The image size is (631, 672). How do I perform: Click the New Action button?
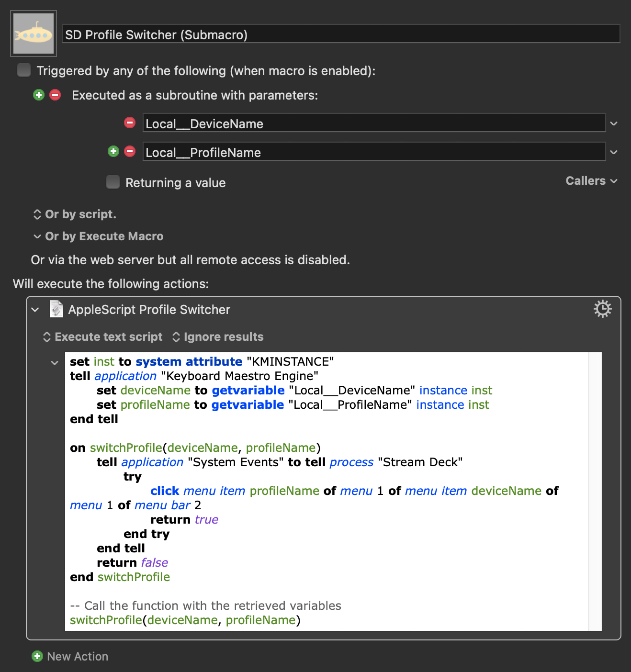(x=70, y=656)
